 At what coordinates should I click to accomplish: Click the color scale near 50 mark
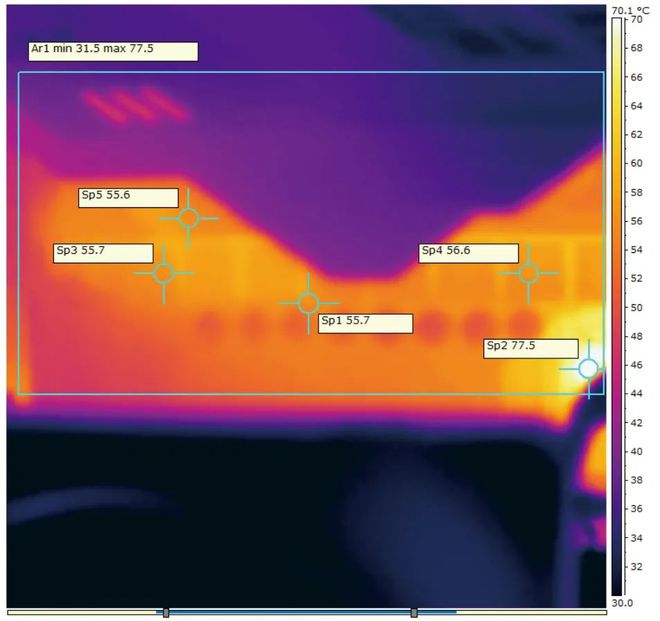tap(617, 308)
